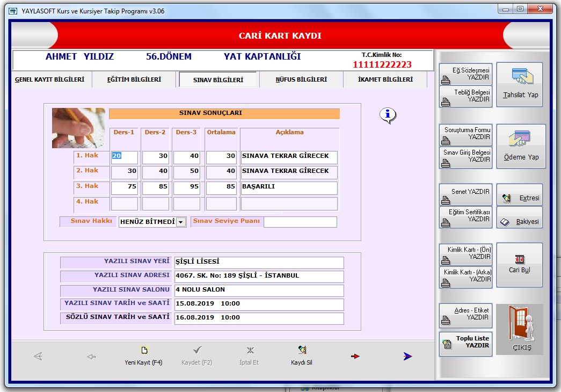Print Kimlik Kartı (Ön) front side
Image resolution: width=561 pixels, height=392 pixels.
pyautogui.click(x=466, y=254)
